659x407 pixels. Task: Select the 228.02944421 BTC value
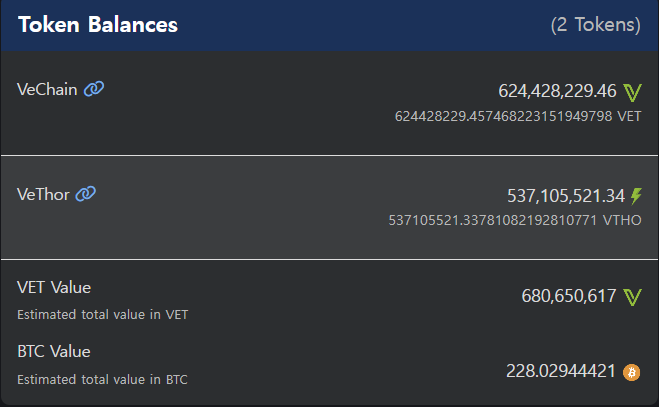tap(561, 371)
